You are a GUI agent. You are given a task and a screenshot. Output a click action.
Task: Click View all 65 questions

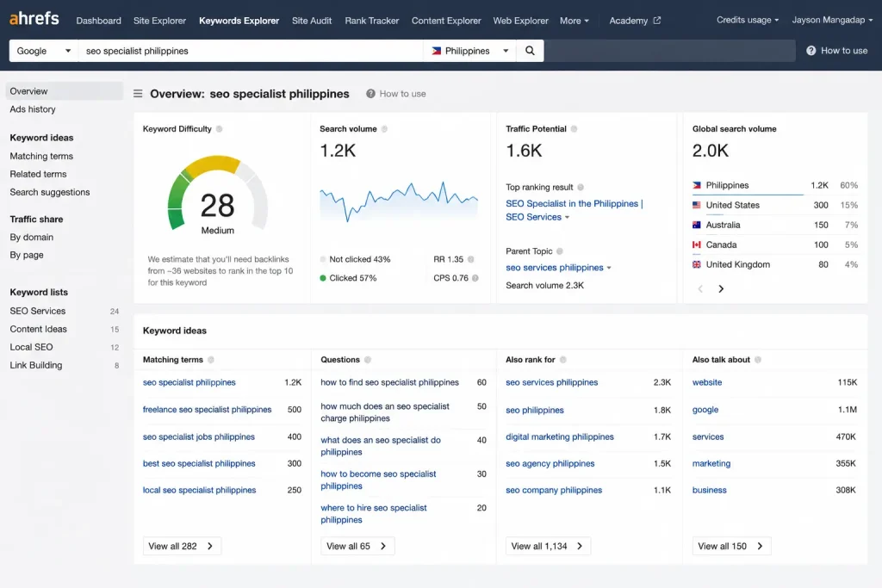(357, 546)
